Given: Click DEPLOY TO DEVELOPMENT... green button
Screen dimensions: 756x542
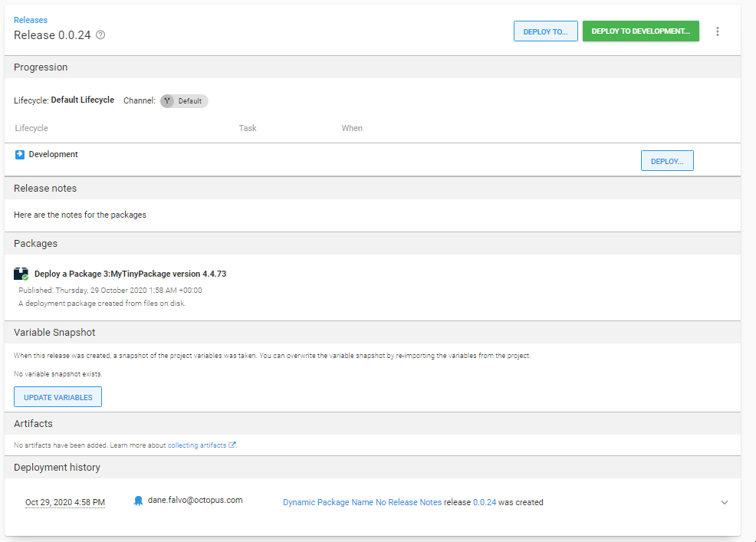Looking at the screenshot, I should [x=640, y=31].
